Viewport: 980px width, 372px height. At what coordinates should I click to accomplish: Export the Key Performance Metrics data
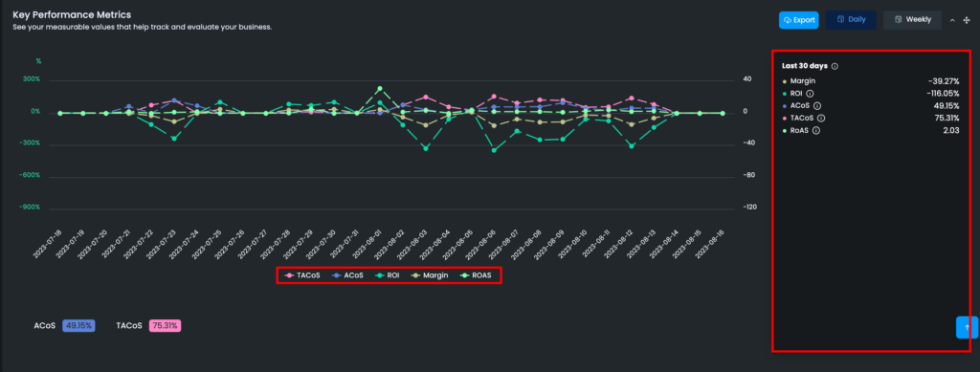pyautogui.click(x=798, y=20)
